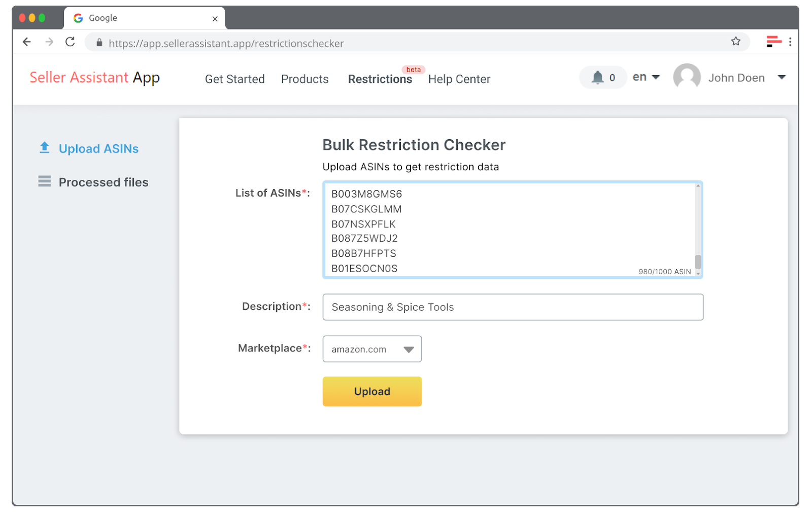Click the Processed files list icon
Screen dimensions: 812x516
pyautogui.click(x=45, y=181)
